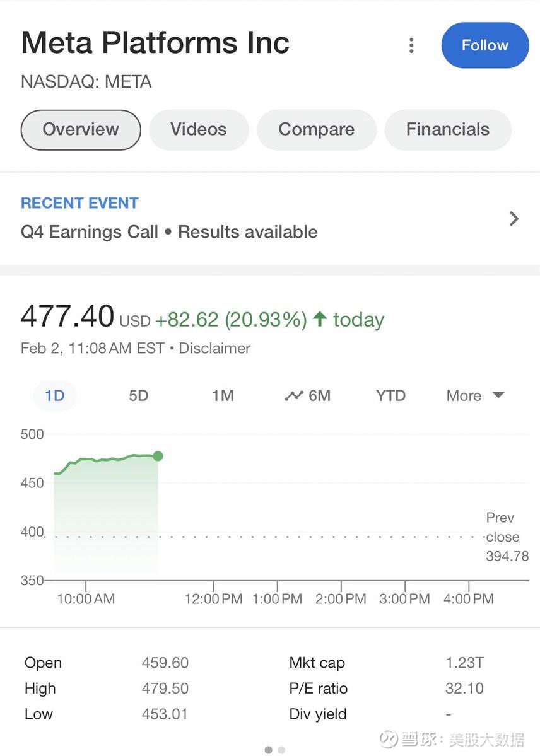Switch to the Videos tab
The image size is (540, 756).
click(198, 129)
